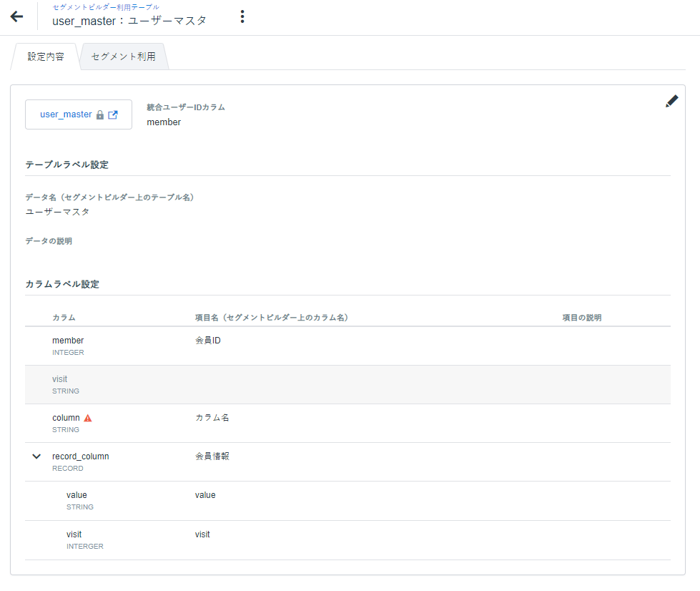
Task: Click the セグメントビルダー利用テーブル breadcrumb link
Action: click(x=106, y=7)
